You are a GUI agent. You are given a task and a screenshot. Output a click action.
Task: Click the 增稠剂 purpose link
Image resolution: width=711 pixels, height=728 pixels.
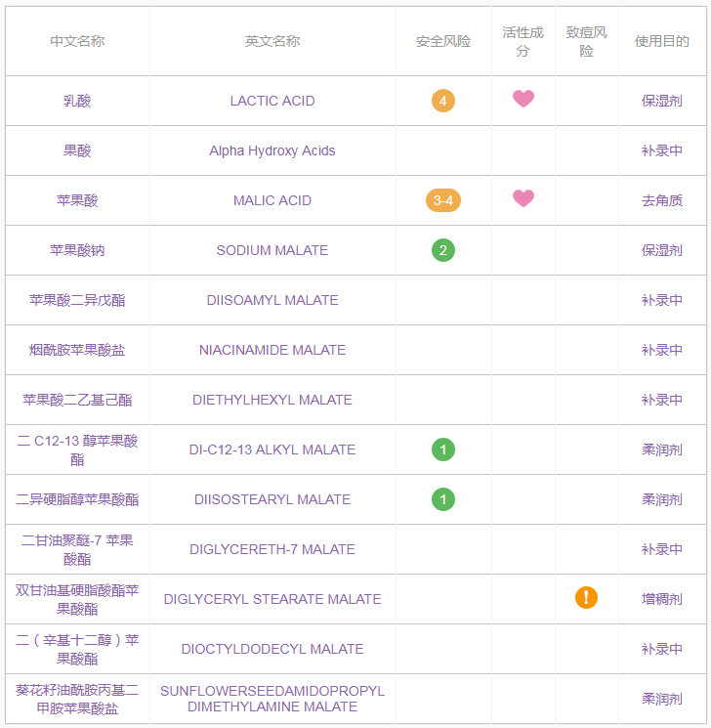[x=662, y=599]
